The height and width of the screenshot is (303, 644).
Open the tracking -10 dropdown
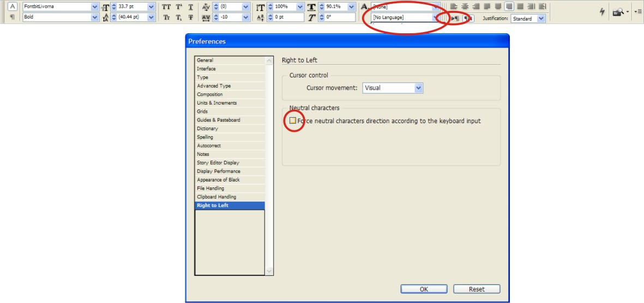coord(246,17)
